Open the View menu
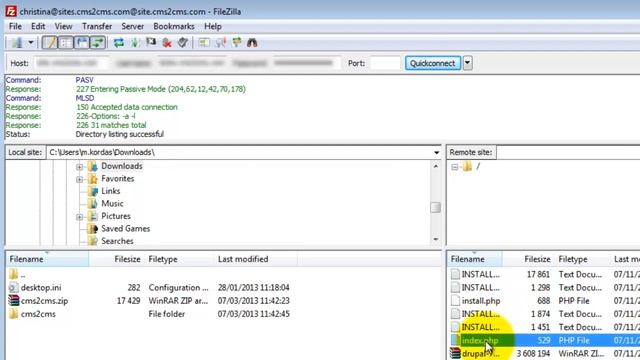 63,27
